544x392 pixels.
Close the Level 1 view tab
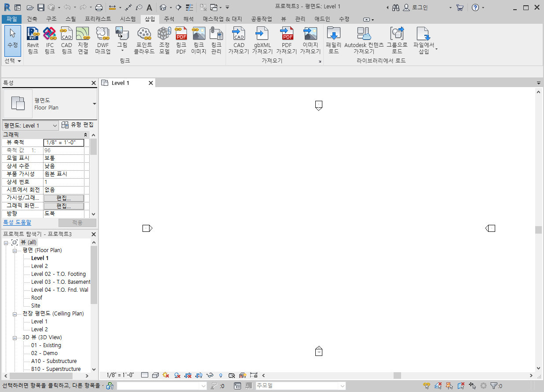[150, 83]
